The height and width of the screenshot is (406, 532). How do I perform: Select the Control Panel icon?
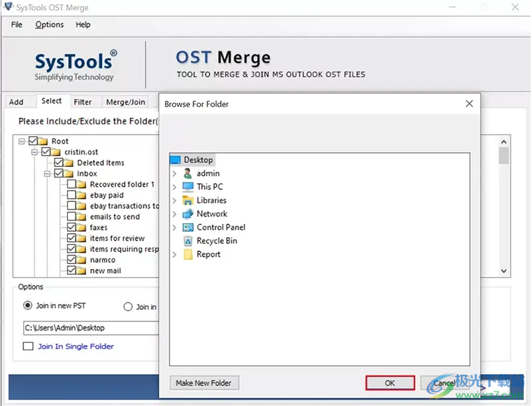[x=187, y=227]
